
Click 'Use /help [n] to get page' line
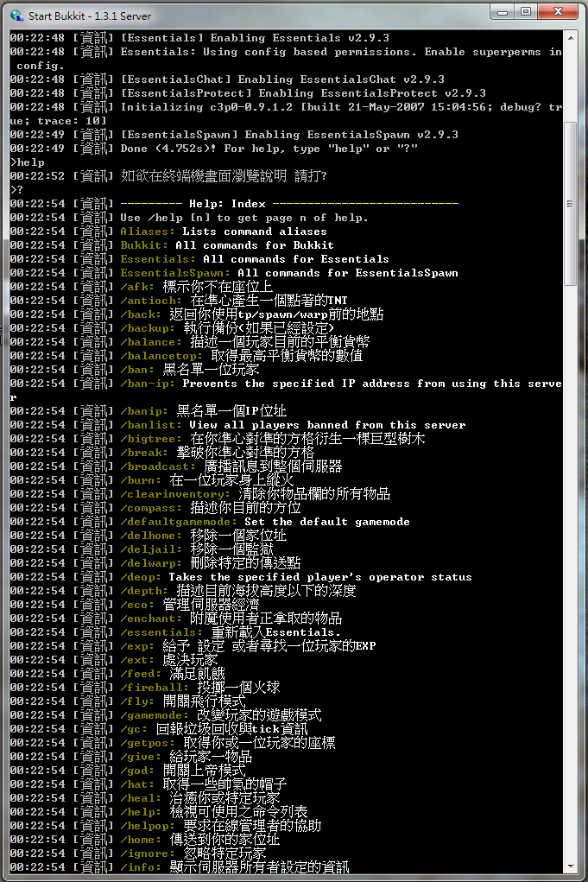244,218
